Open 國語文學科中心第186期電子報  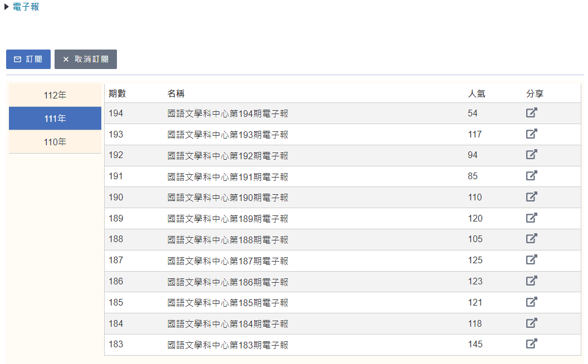[228, 282]
